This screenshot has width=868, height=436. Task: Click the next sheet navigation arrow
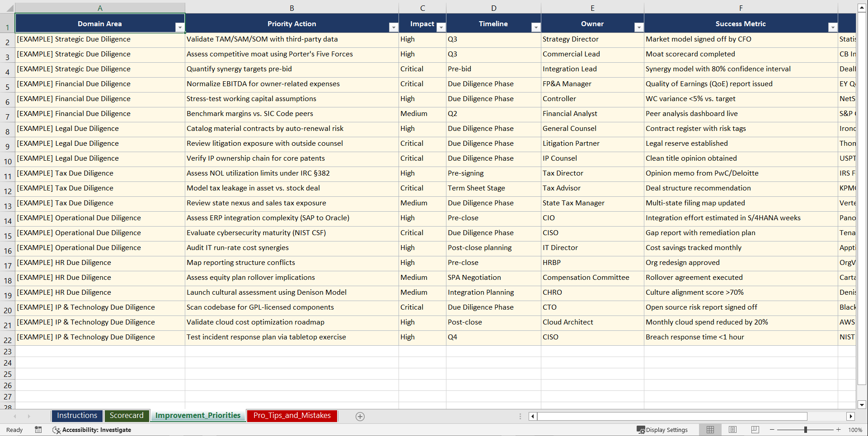coord(28,417)
